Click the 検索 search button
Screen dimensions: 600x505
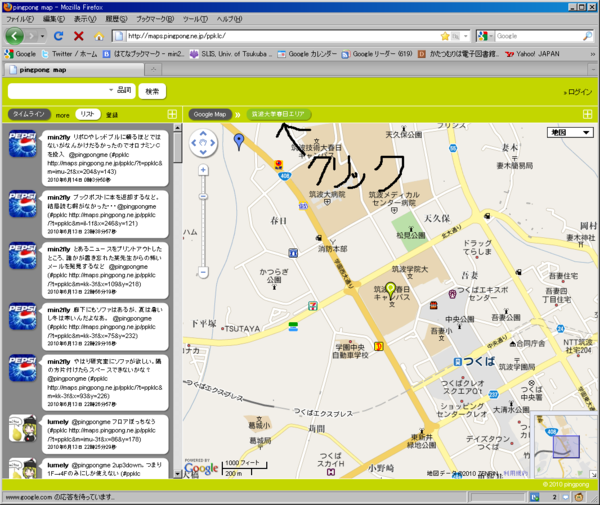click(x=152, y=91)
